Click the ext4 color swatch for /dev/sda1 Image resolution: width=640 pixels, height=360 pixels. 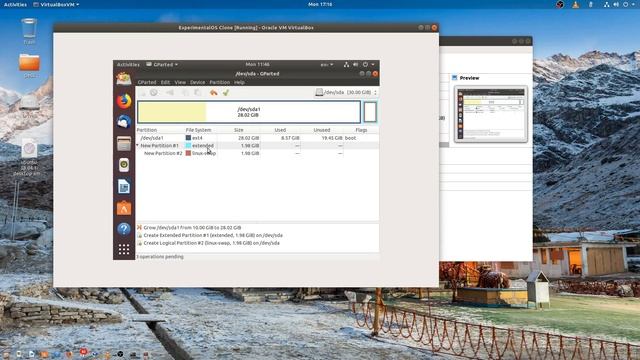click(x=188, y=138)
